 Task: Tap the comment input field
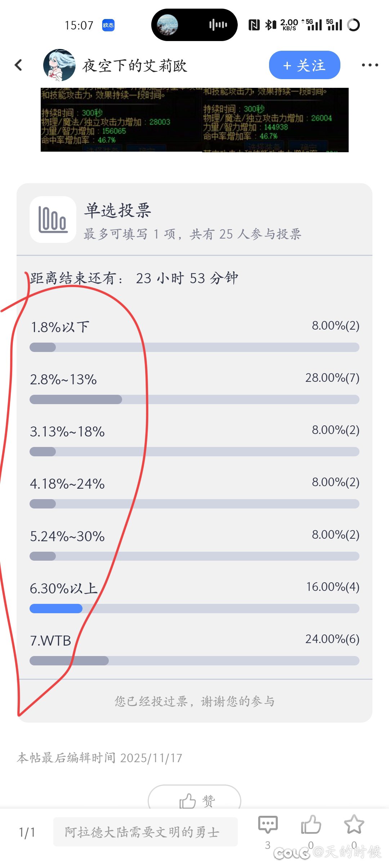click(145, 832)
